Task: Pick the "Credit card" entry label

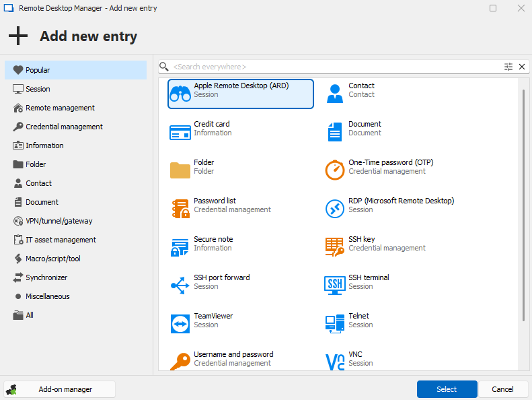Action: point(212,124)
